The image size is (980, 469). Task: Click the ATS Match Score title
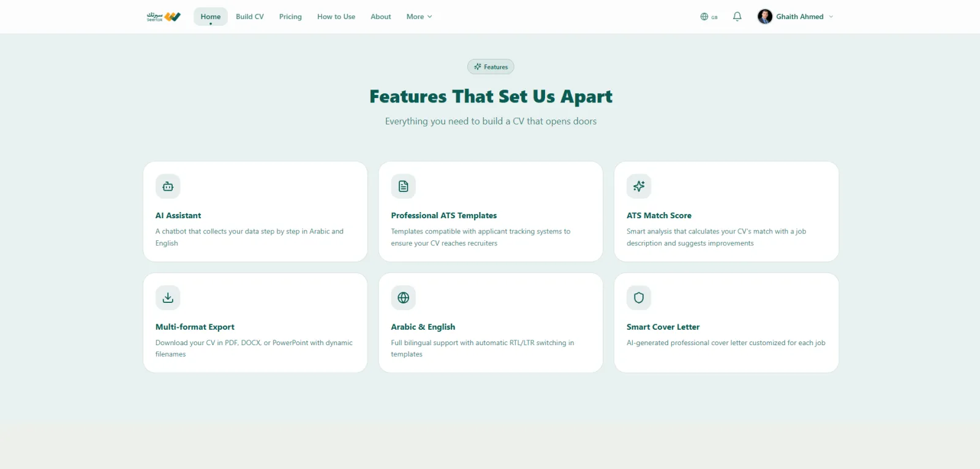(659, 216)
